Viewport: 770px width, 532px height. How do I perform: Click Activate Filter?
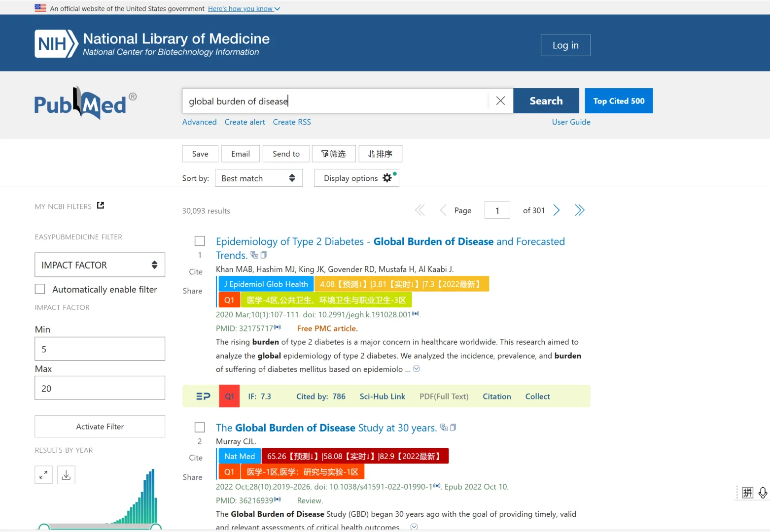pos(100,426)
